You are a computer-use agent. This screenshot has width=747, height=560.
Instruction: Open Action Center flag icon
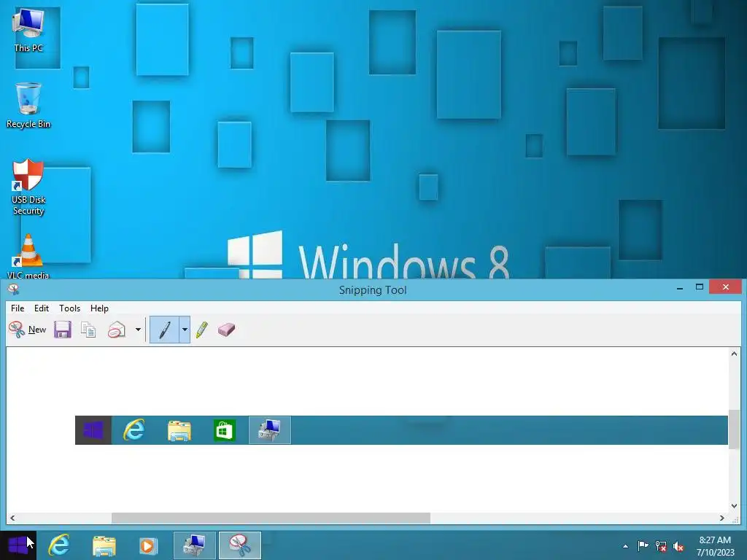click(643, 545)
